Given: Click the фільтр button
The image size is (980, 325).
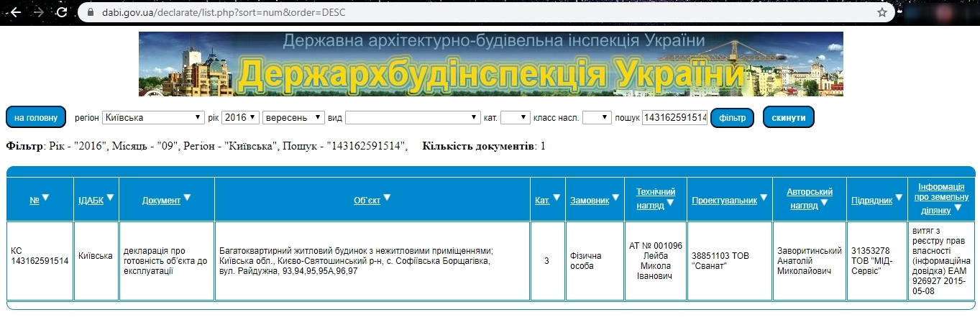Looking at the screenshot, I should (x=732, y=117).
